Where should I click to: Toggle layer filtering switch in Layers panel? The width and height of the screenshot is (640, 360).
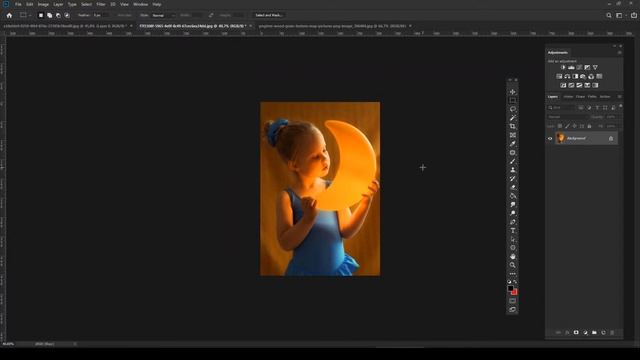(621, 106)
